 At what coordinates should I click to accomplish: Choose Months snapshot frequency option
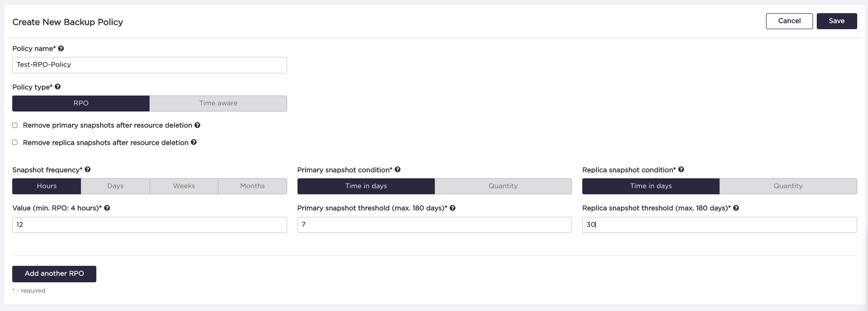[x=252, y=186]
